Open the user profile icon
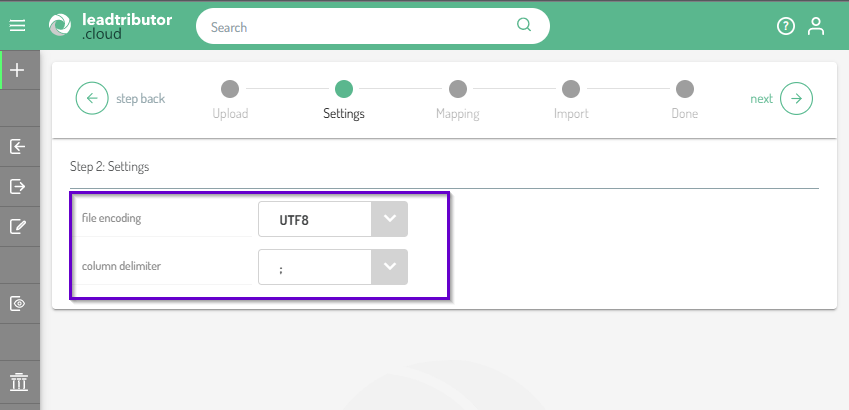849x410 pixels. pos(816,26)
